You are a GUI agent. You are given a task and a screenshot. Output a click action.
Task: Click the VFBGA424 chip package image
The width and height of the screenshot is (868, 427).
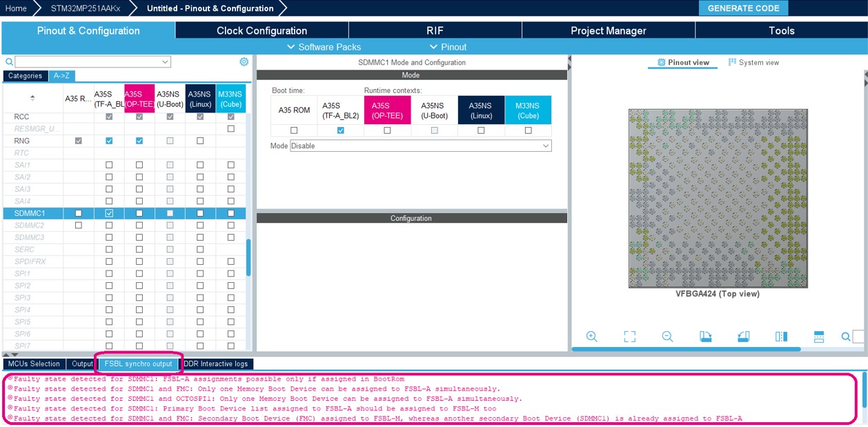click(718, 198)
